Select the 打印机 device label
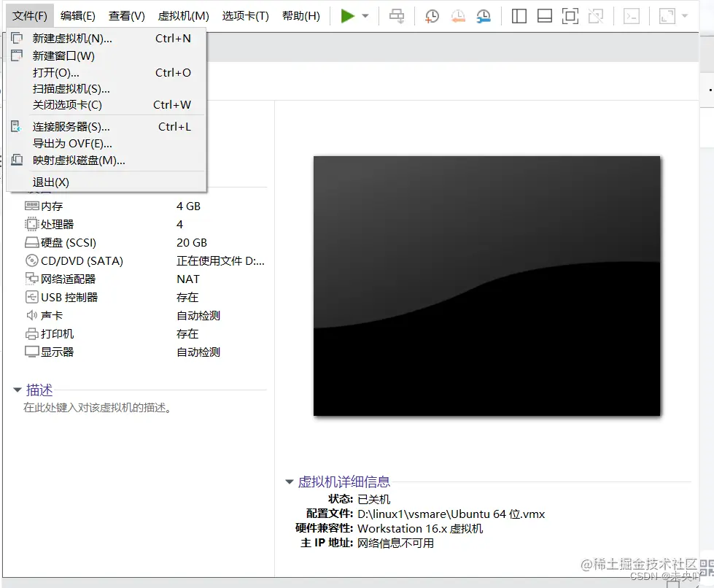The width and height of the screenshot is (714, 588). point(57,334)
